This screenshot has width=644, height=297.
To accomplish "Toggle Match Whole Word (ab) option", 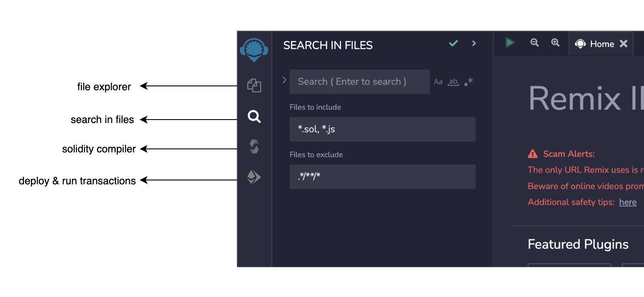I will [x=453, y=82].
